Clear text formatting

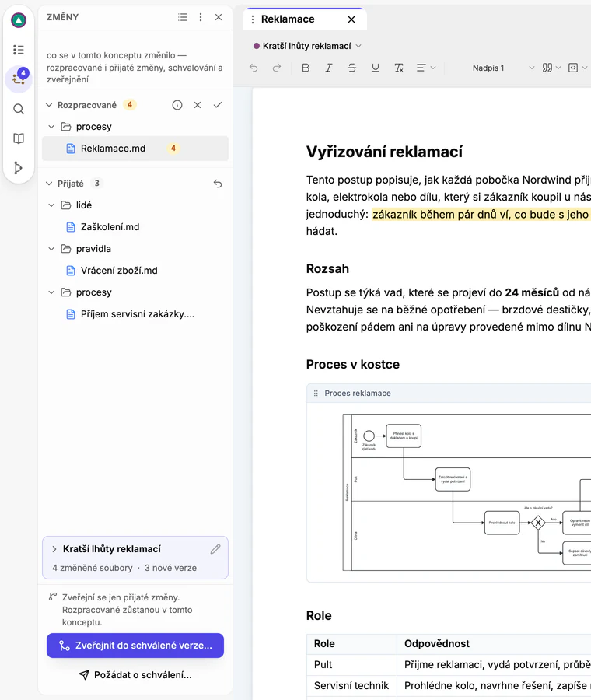coord(399,68)
